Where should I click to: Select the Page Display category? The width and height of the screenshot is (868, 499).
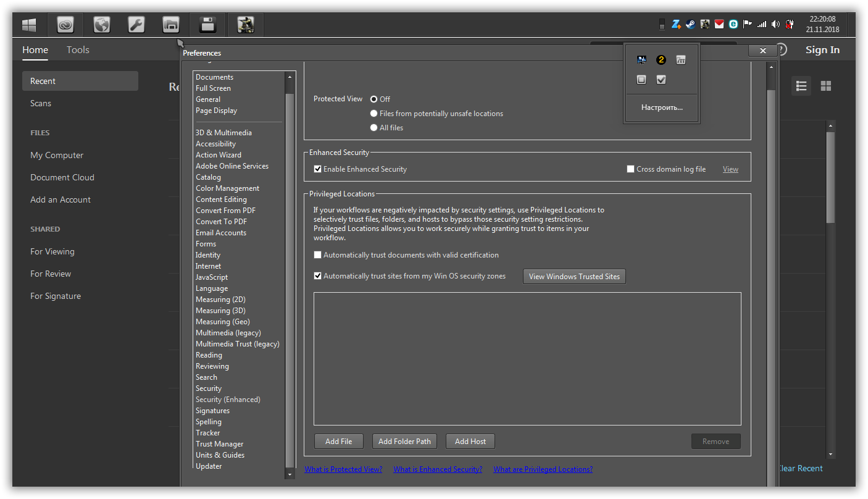coord(216,111)
